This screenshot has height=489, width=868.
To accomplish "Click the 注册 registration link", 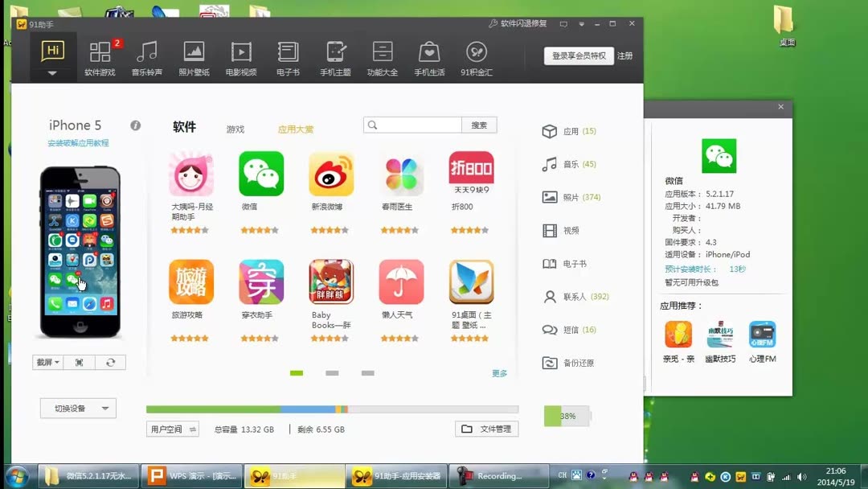I will pos(625,56).
